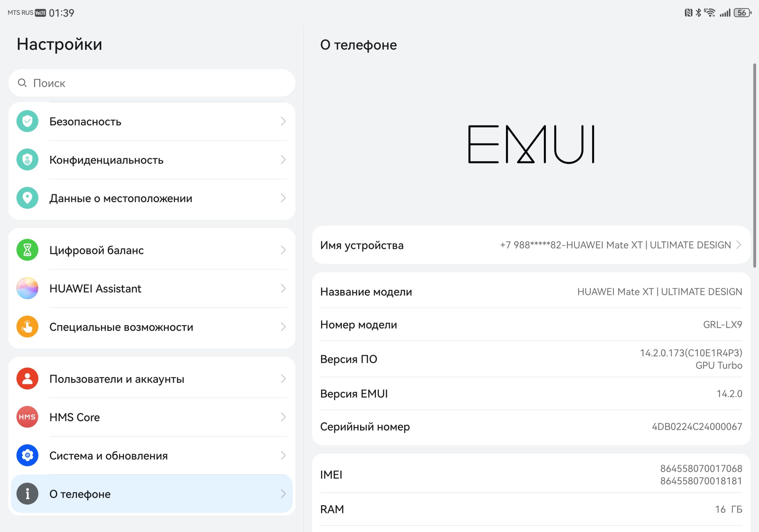This screenshot has height=532, width=759.
Task: Expand Цифровой баланс row chevron
Action: coord(283,250)
